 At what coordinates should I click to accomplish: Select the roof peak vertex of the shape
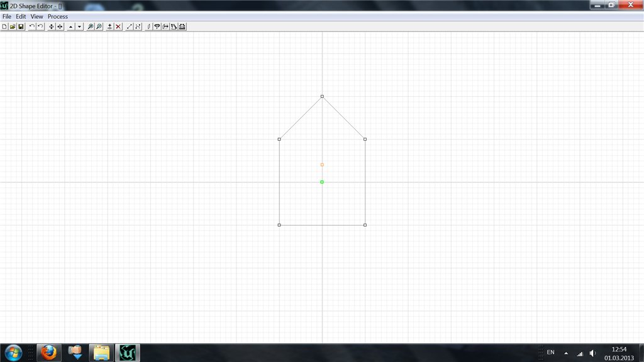coord(322,96)
